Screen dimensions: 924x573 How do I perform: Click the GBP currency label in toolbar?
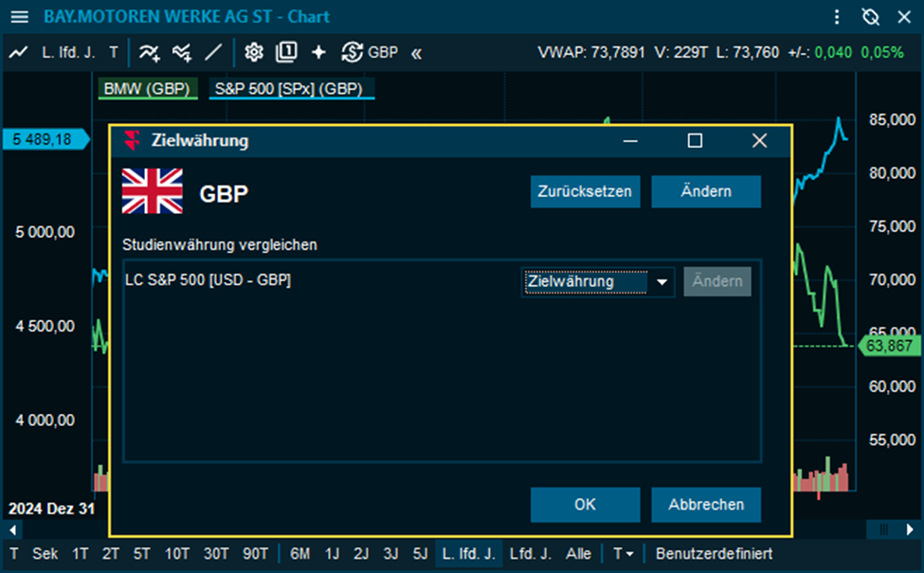pyautogui.click(x=383, y=52)
